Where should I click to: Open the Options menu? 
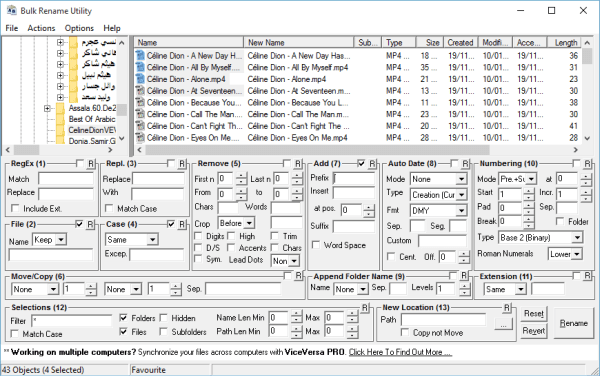click(x=79, y=28)
